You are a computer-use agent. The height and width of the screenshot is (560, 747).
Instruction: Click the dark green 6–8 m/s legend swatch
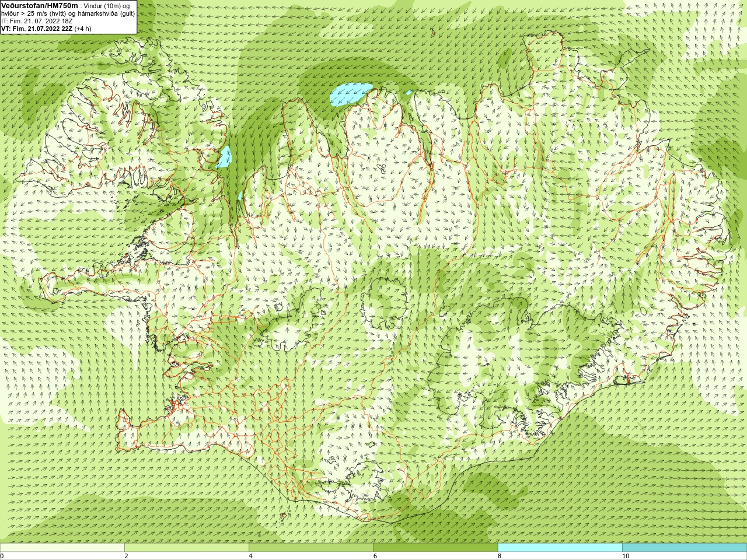[x=435, y=548]
